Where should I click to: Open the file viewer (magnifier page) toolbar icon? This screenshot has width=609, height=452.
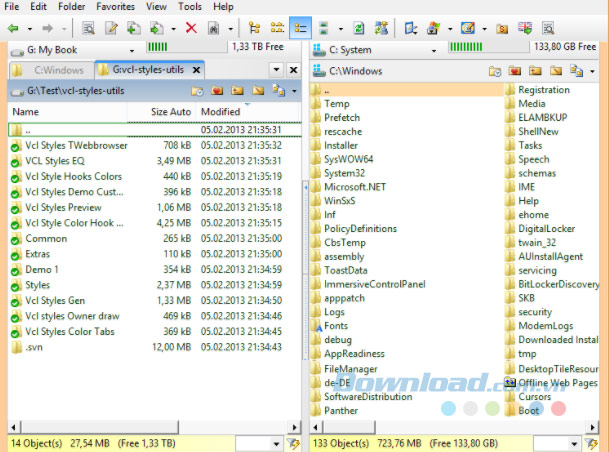(x=88, y=28)
